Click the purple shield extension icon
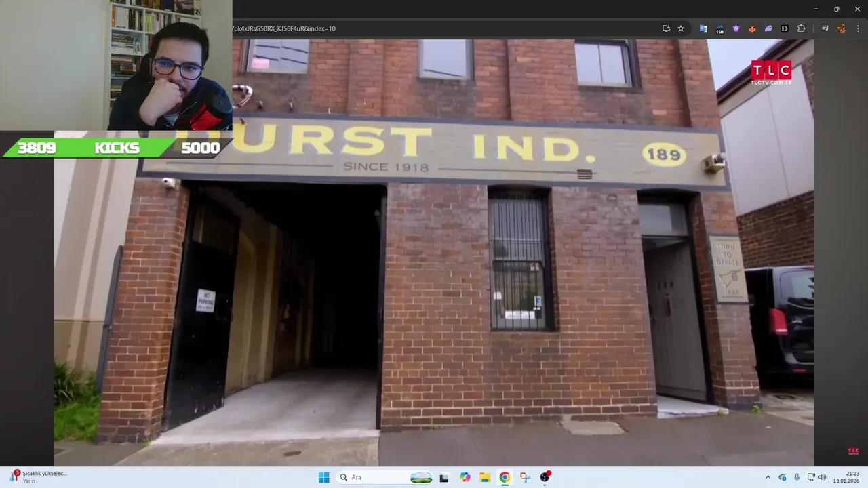868x488 pixels. tap(736, 28)
